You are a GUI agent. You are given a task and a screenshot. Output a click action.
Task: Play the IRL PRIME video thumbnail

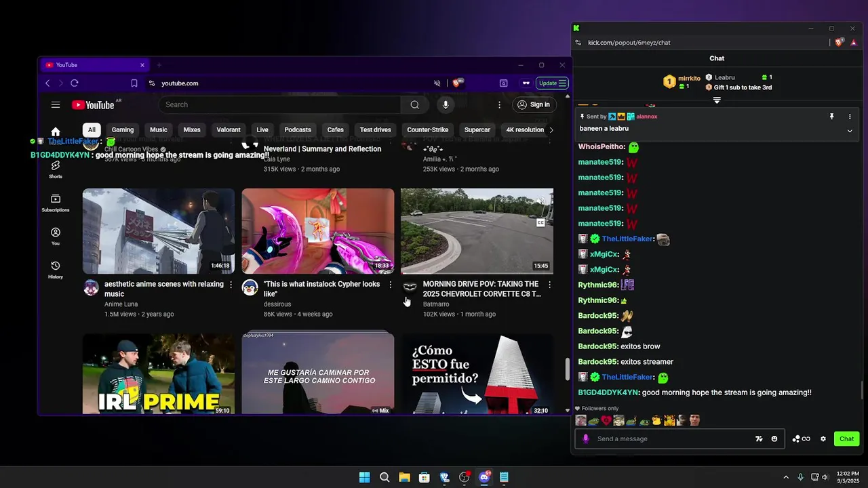[x=159, y=374]
